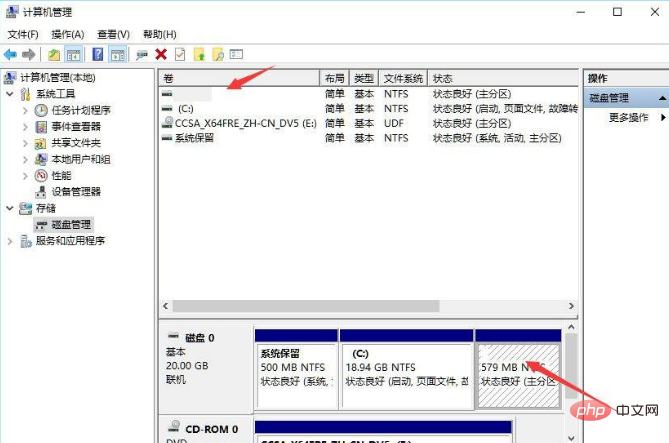Expand the 本地用户和组 node
This screenshot has width=669, height=443.
pyautogui.click(x=25, y=159)
